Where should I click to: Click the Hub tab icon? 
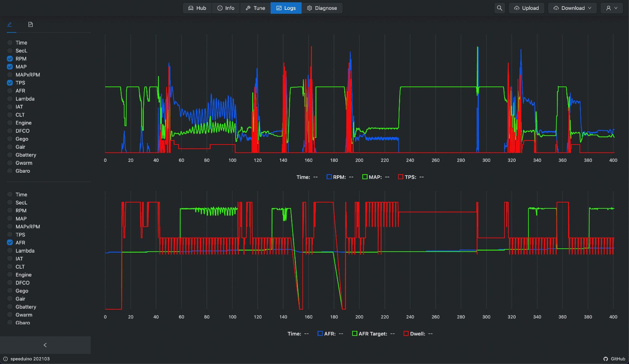(191, 8)
